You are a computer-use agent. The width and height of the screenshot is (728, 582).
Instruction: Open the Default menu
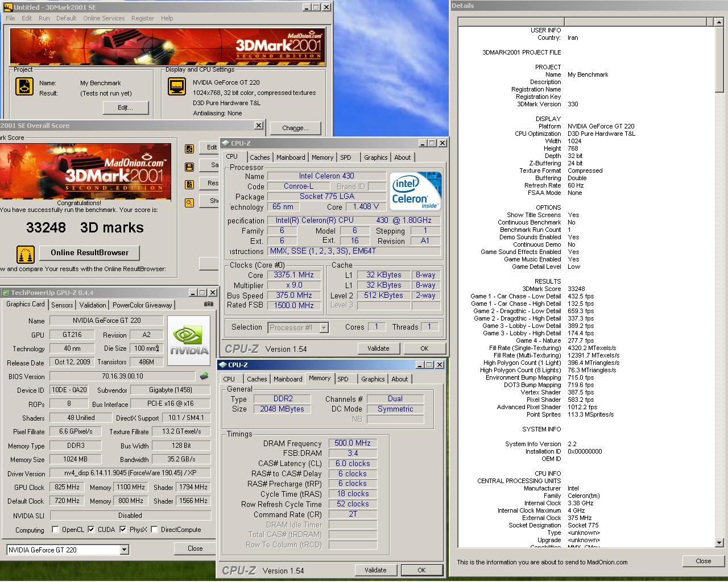[66, 18]
